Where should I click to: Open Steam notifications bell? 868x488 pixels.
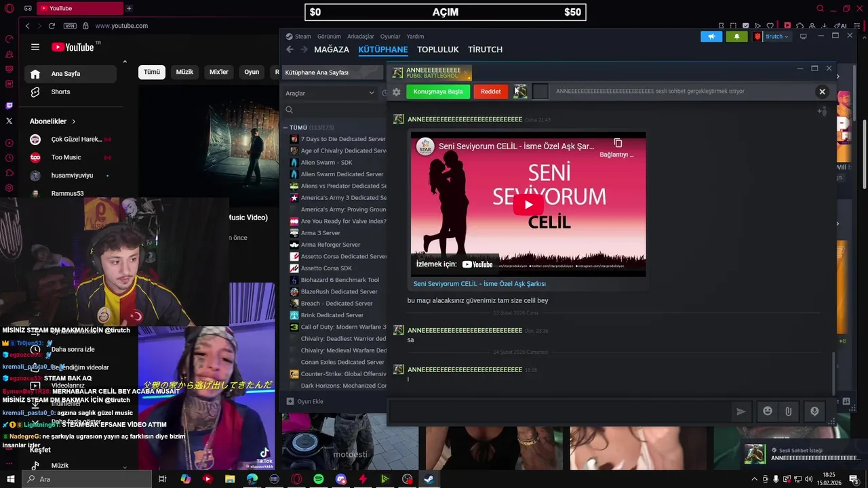(x=736, y=37)
